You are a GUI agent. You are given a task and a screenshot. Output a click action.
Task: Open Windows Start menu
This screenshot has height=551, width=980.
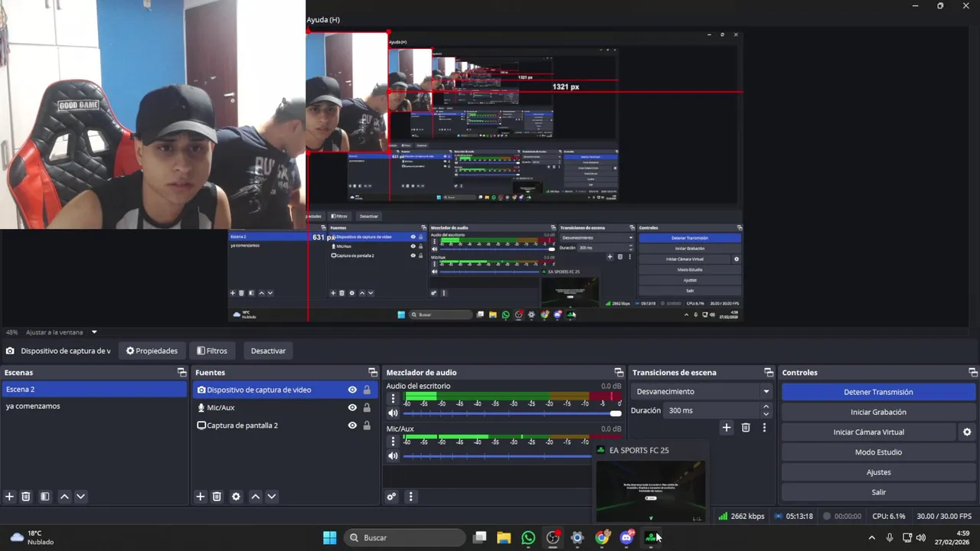pos(330,538)
